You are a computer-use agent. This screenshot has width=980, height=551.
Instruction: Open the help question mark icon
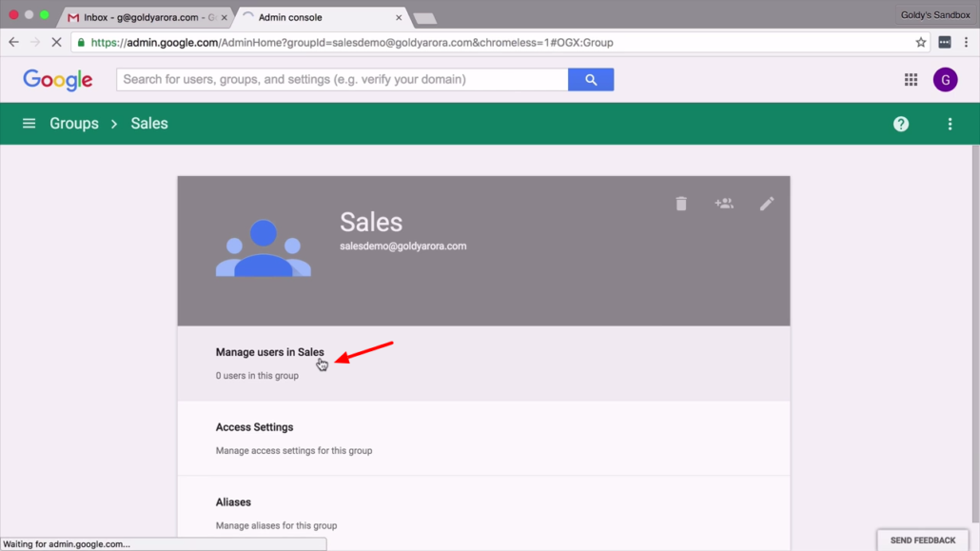tap(901, 124)
